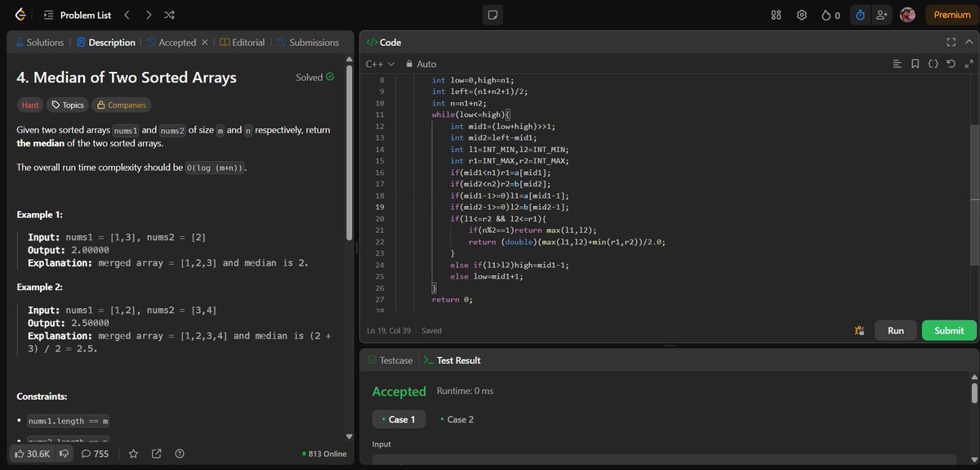The height and width of the screenshot is (470, 980).
Task: Like the problem with thumbs up
Action: [x=33, y=454]
